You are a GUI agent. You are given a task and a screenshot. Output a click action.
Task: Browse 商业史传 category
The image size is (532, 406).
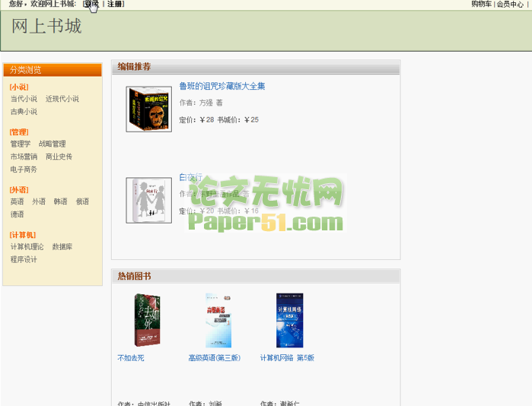point(59,157)
